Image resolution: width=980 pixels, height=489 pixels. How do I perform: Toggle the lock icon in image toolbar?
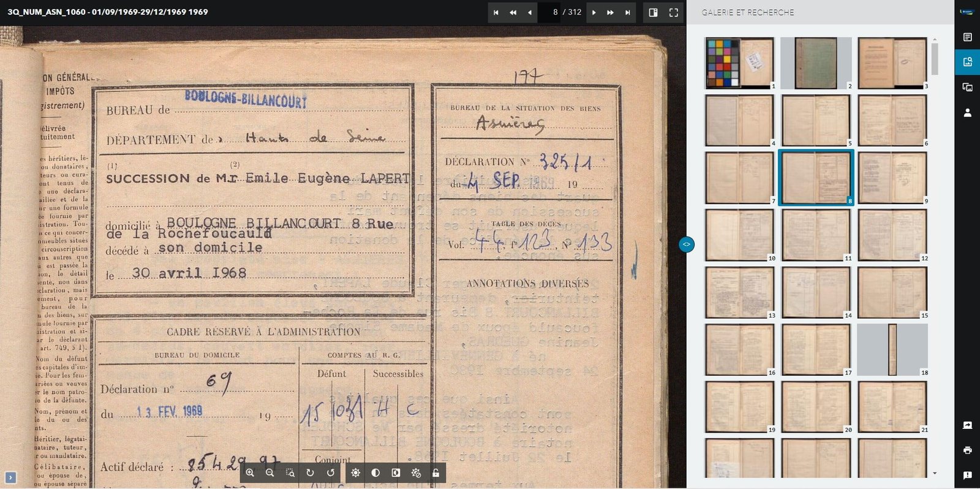pos(435,472)
